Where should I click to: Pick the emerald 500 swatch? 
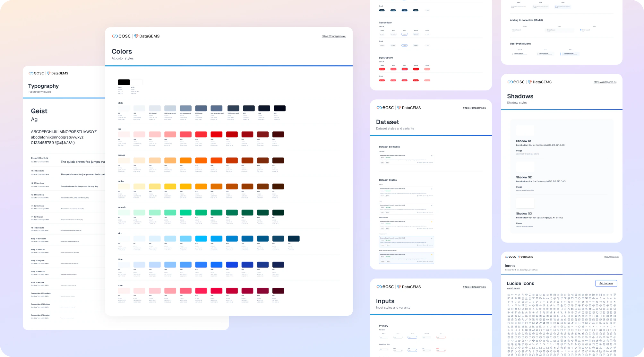click(x=201, y=212)
